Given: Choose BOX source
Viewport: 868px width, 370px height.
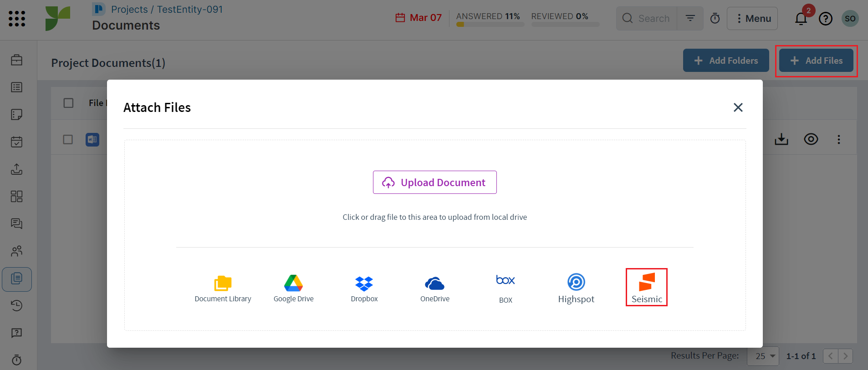Looking at the screenshot, I should (x=505, y=289).
